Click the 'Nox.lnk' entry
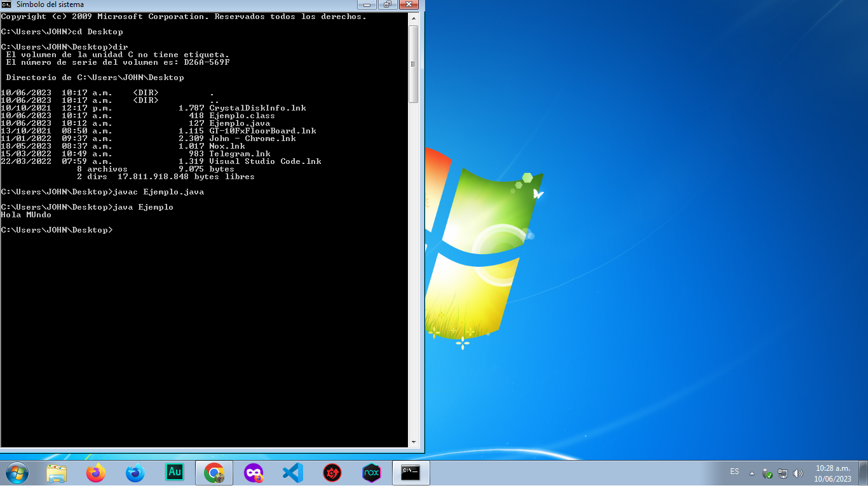868x488 pixels. 123,146
